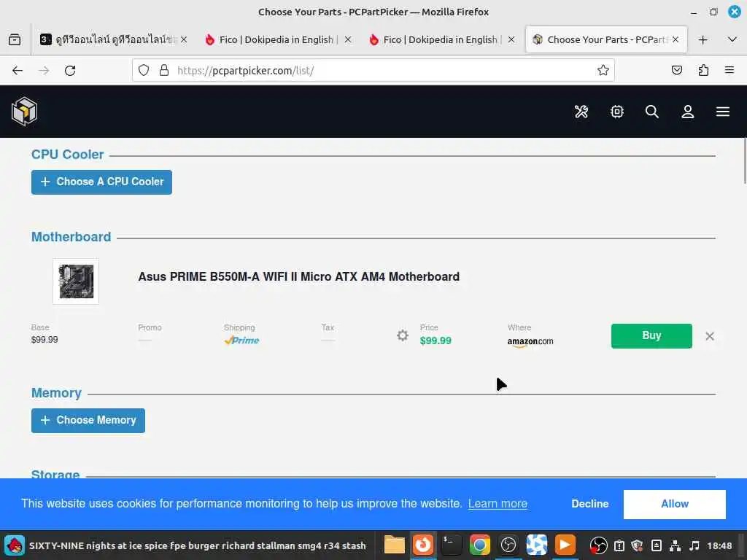The height and width of the screenshot is (560, 747).
Task: Remove the Asus motherboard with X
Action: pos(709,336)
